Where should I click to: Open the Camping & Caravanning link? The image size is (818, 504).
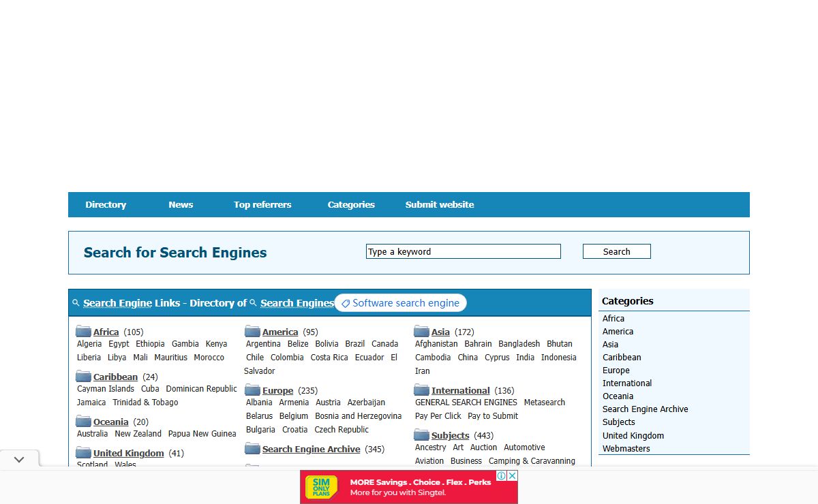[x=532, y=461]
